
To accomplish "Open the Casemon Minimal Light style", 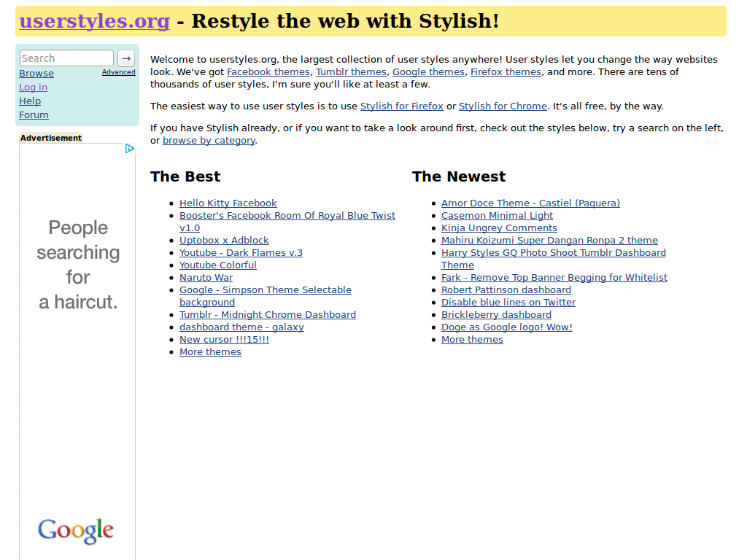I will 497,216.
